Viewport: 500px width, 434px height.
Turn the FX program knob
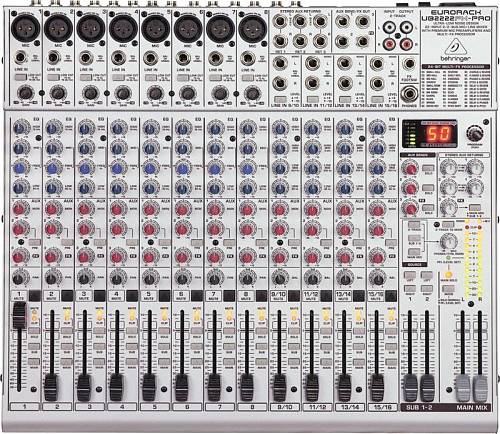475,133
